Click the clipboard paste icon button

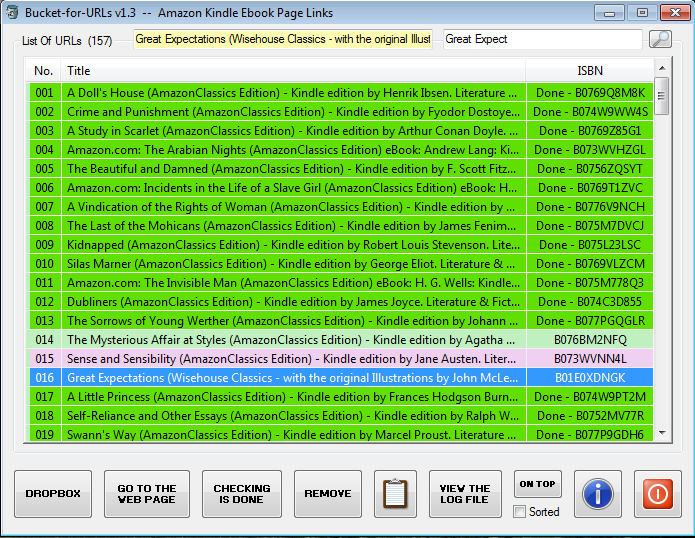395,494
